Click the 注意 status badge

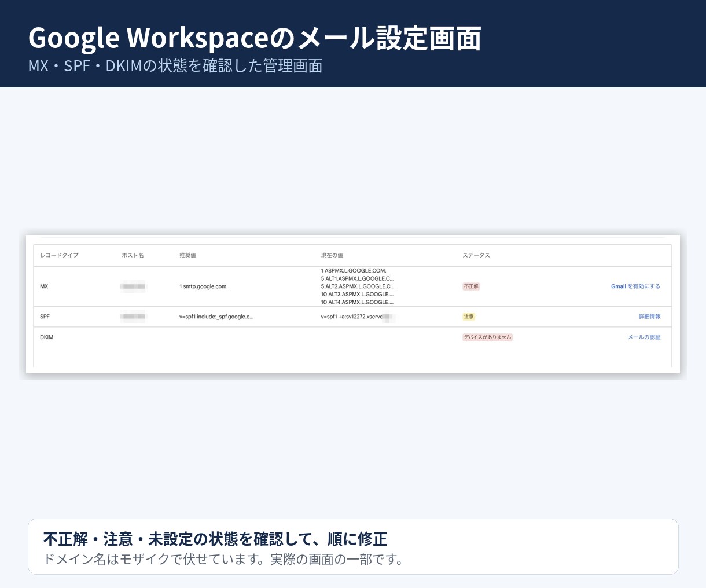tap(469, 317)
